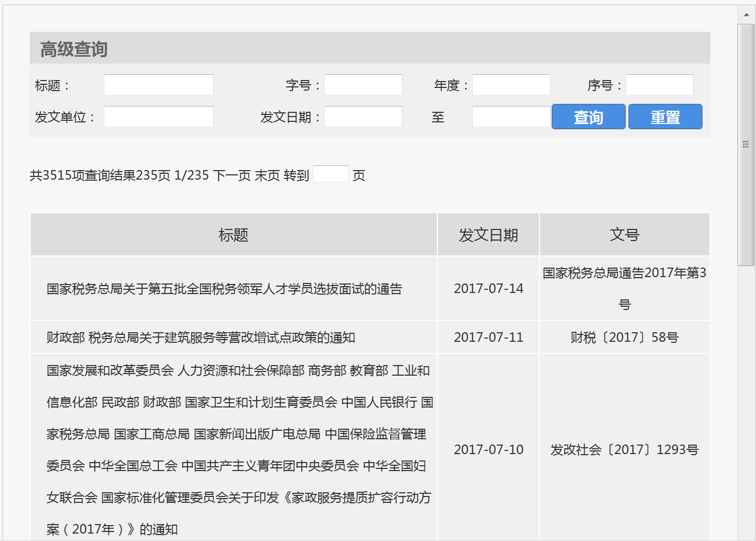Click the 文号 column header
Screen dimensions: 756x541
click(x=625, y=235)
